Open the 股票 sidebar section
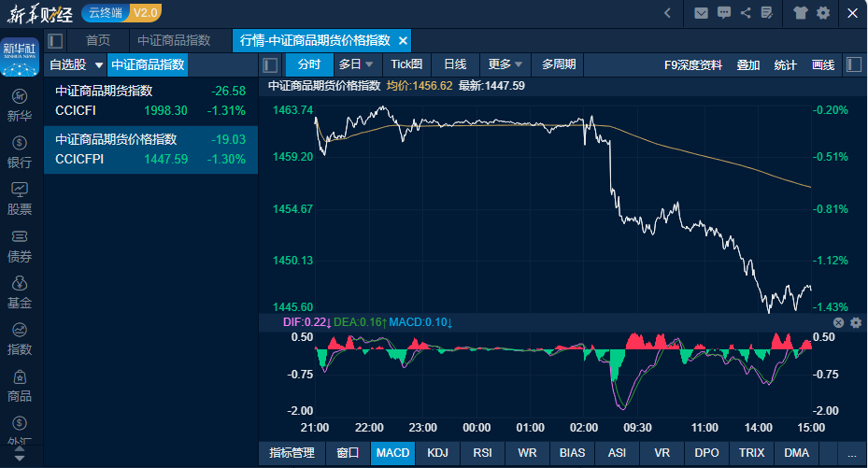This screenshot has height=468, width=868. click(20, 199)
